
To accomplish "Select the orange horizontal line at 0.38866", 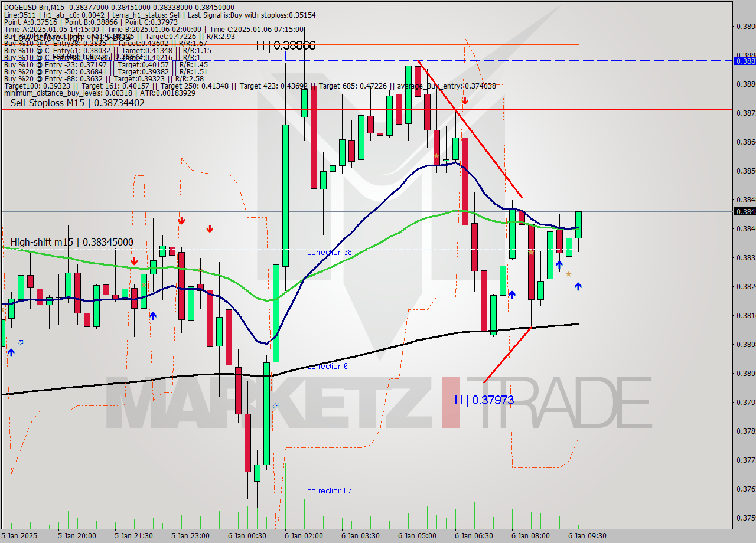I will click(289, 44).
